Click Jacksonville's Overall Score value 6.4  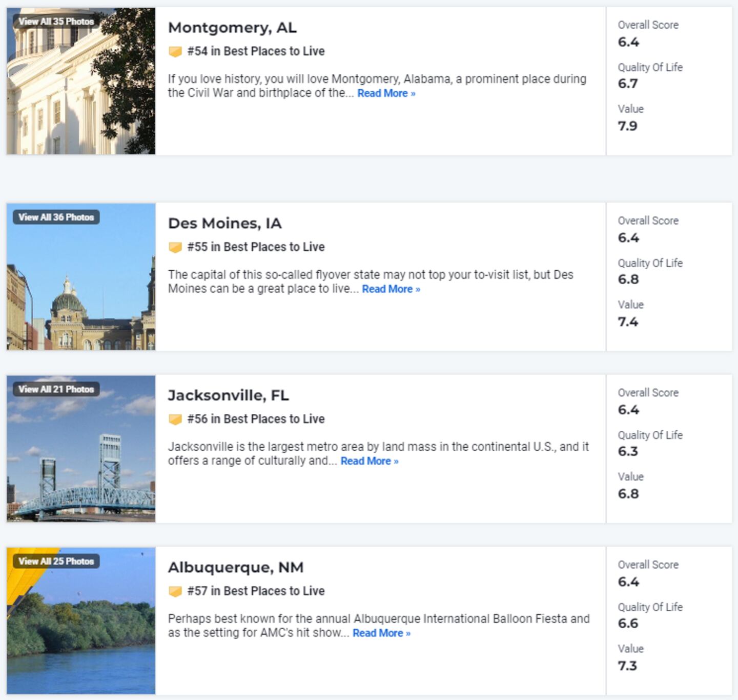pos(628,410)
